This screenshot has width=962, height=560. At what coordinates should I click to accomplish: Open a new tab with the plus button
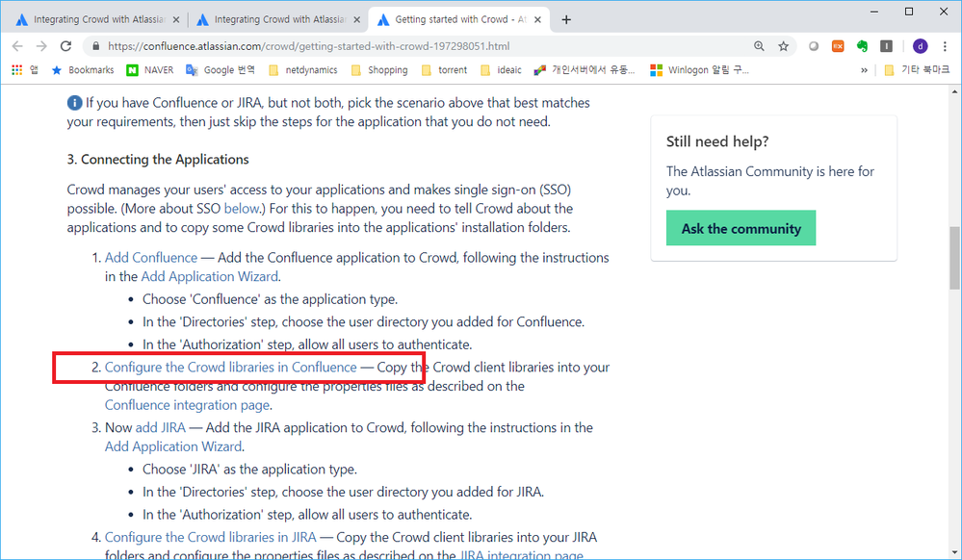[x=565, y=19]
